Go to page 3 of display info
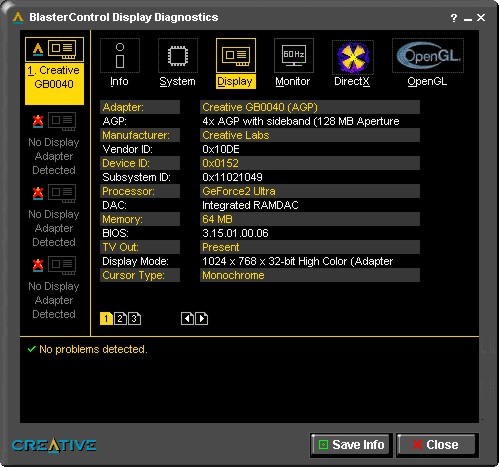 [x=134, y=319]
